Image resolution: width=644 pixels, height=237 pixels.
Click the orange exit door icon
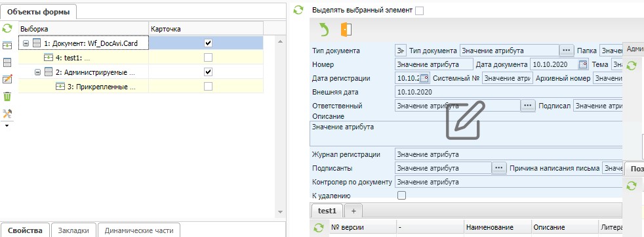[x=346, y=30]
